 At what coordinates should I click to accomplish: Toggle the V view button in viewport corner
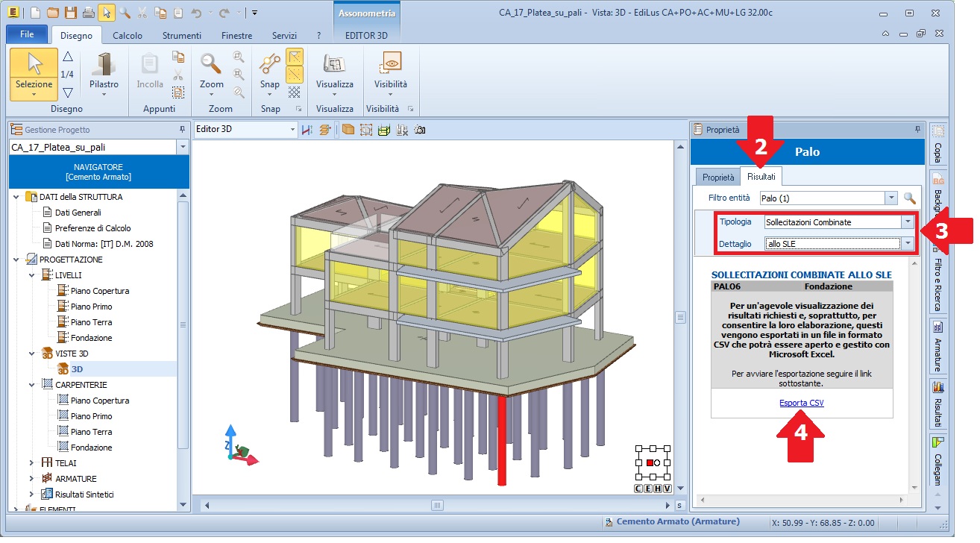tap(667, 489)
